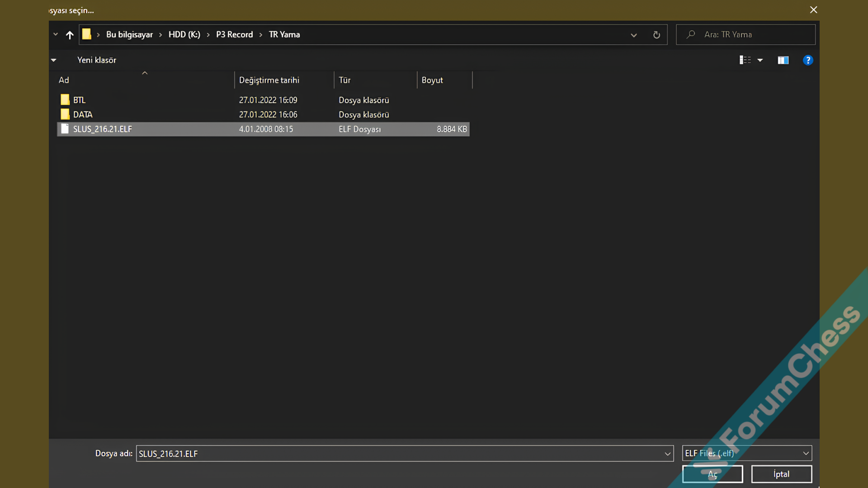Viewport: 868px width, 488px height.
Task: Click date 27.01.2022 16:09
Action: (268, 100)
